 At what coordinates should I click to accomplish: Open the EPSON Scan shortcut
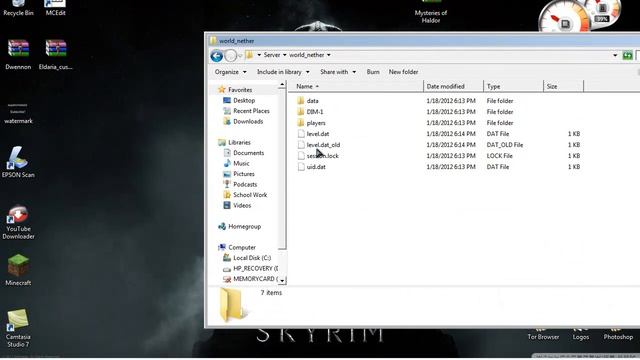click(x=18, y=162)
